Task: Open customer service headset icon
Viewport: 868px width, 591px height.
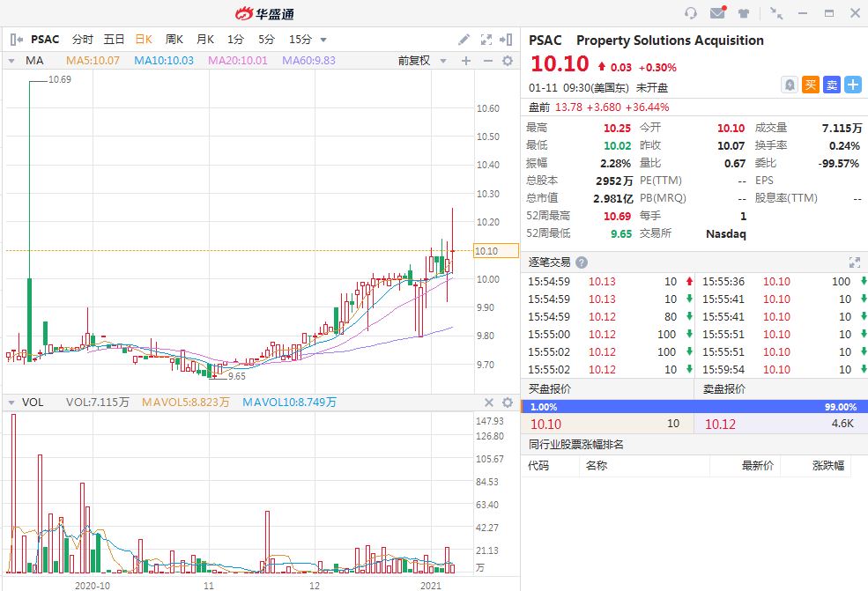Action: pos(691,13)
